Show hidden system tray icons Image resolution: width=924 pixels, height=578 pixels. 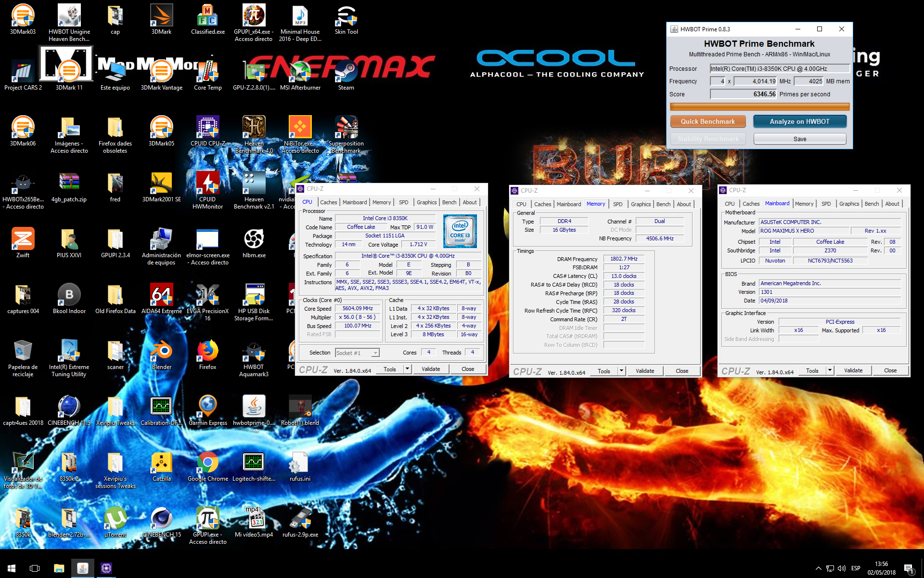(x=818, y=568)
